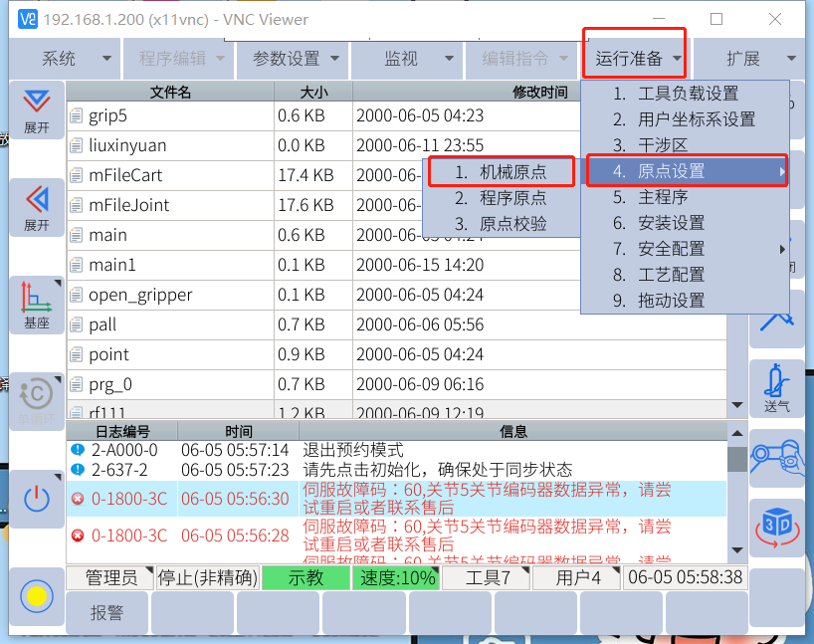The image size is (814, 644).
Task: Click the down-arrow 展开 expand icon
Action: click(x=37, y=110)
